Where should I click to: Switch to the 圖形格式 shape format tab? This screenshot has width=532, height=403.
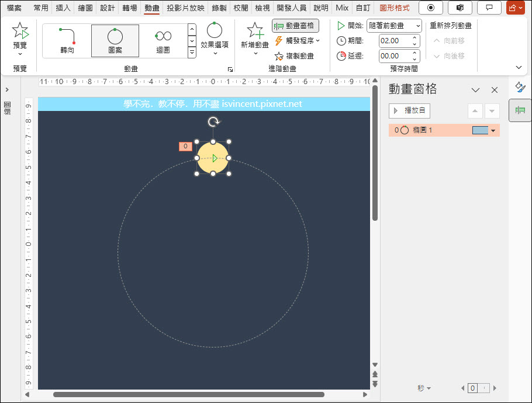click(395, 8)
